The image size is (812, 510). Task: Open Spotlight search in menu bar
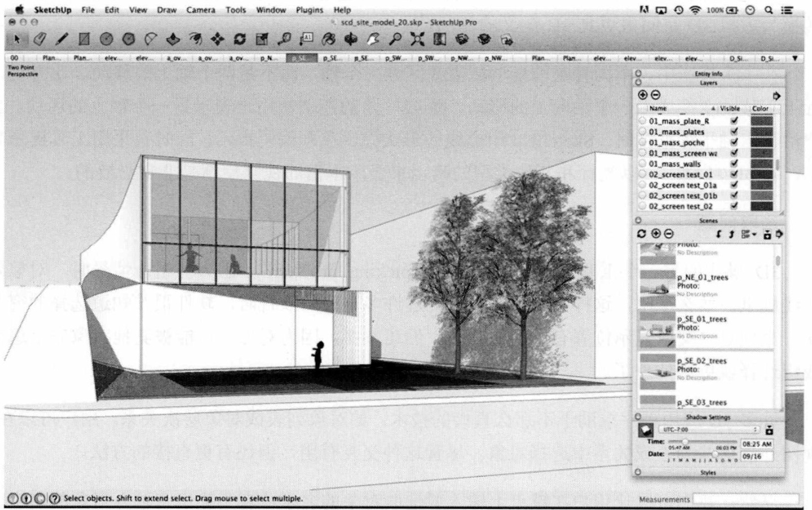coord(768,10)
